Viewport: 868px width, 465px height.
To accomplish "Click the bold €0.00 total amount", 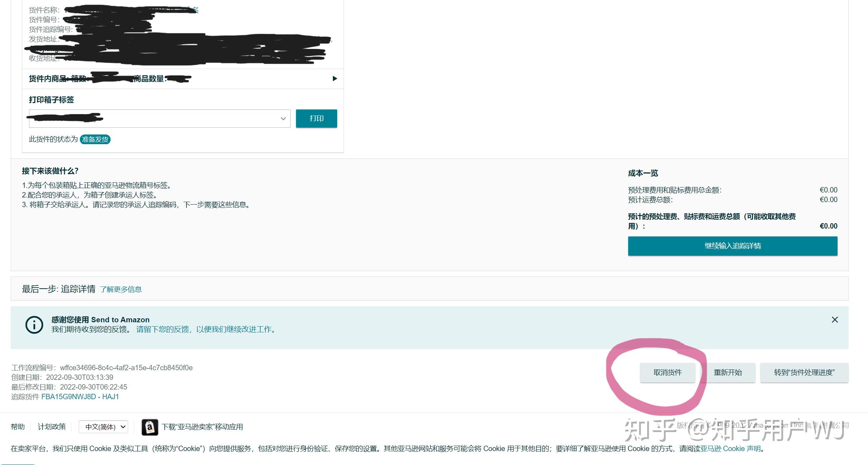I will coord(829,226).
